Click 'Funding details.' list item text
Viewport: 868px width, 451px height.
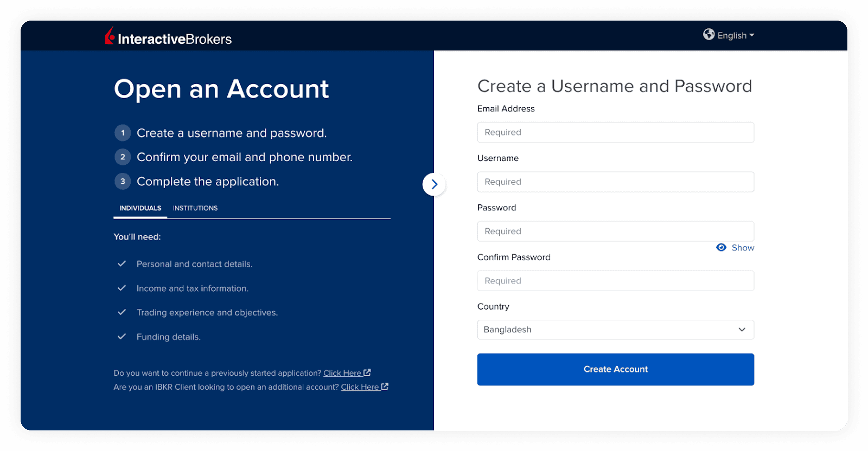pyautogui.click(x=169, y=337)
